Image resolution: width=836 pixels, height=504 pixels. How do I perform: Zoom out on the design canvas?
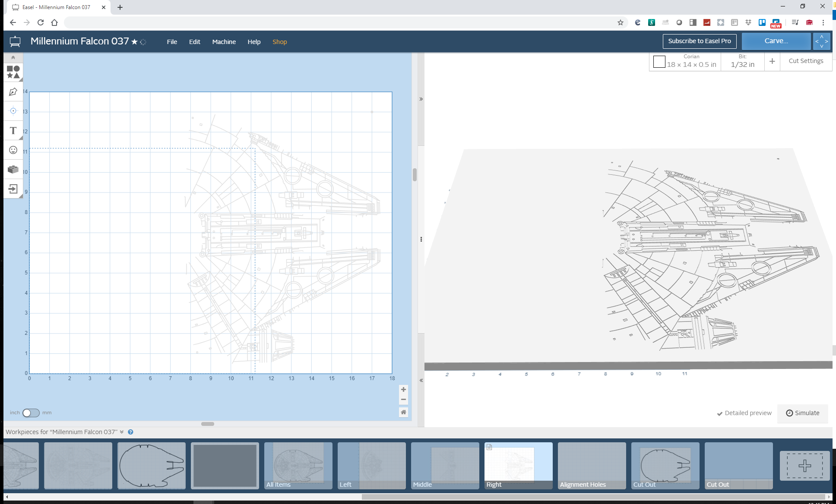click(403, 399)
